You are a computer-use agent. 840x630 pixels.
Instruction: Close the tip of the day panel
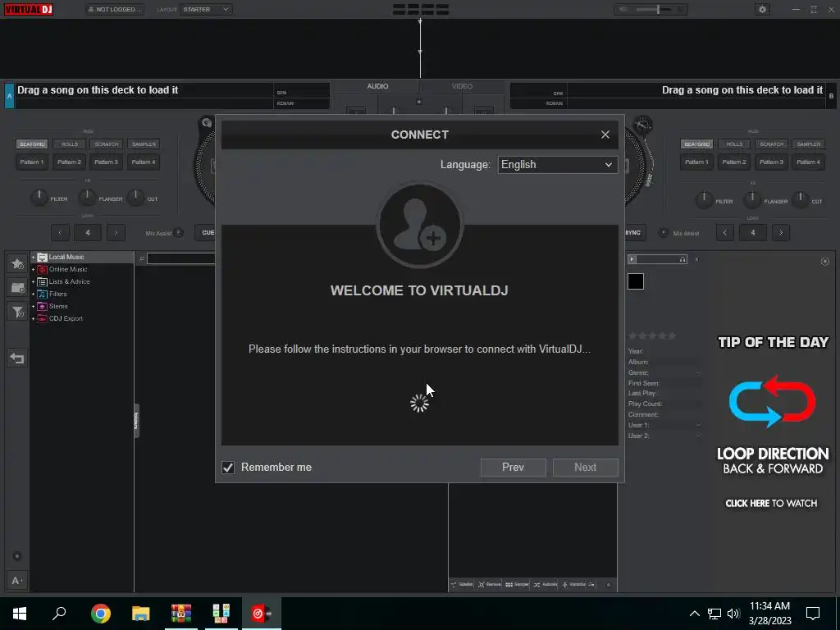pos(825,262)
